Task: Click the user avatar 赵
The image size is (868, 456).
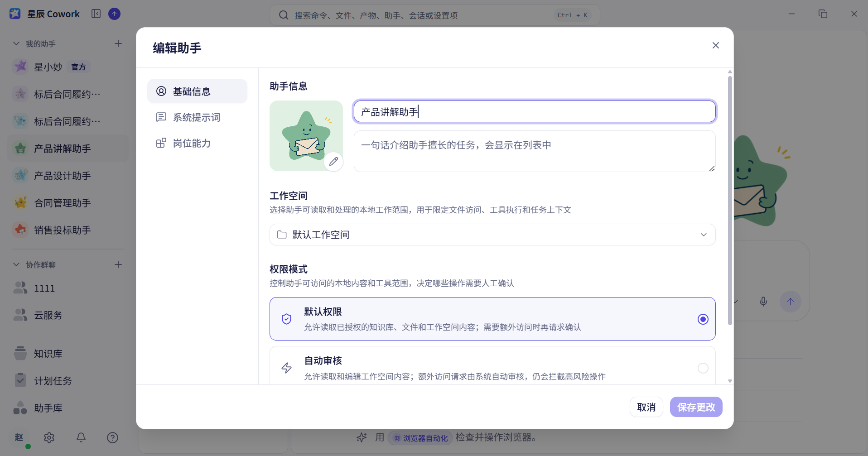Action: [19, 437]
